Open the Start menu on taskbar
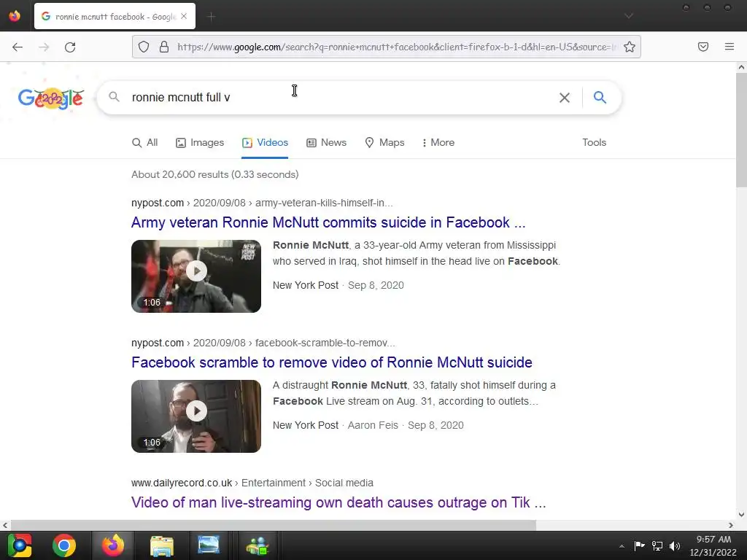 tap(20, 545)
